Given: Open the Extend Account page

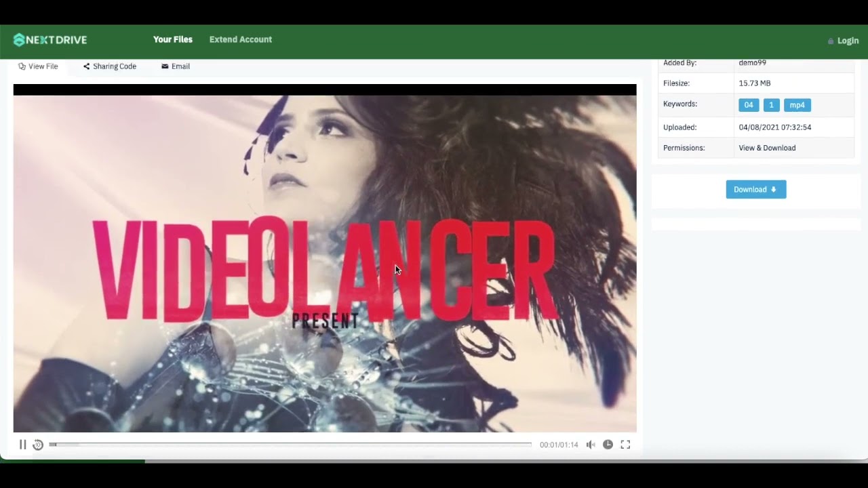Looking at the screenshot, I should pyautogui.click(x=241, y=39).
